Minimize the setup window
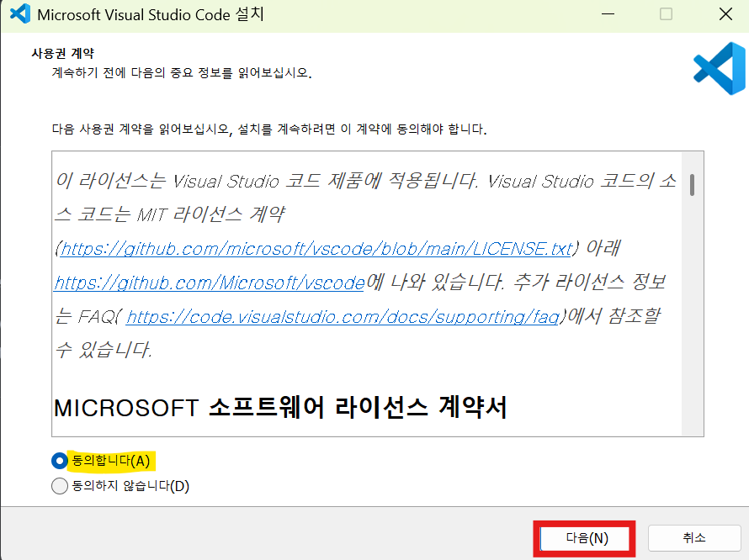The width and height of the screenshot is (749, 560). coord(608,14)
